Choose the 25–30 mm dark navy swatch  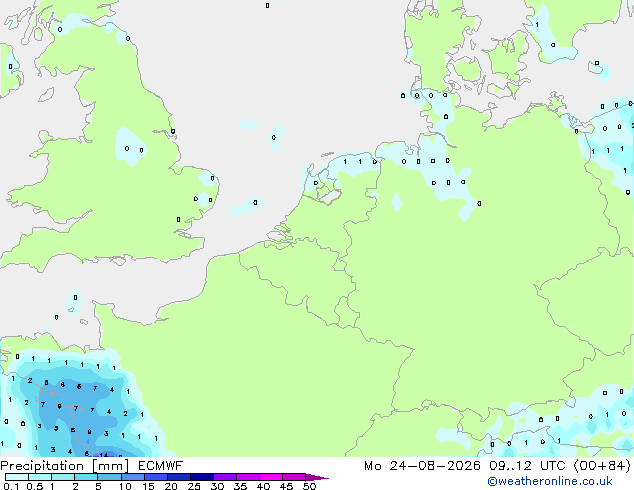(202, 477)
